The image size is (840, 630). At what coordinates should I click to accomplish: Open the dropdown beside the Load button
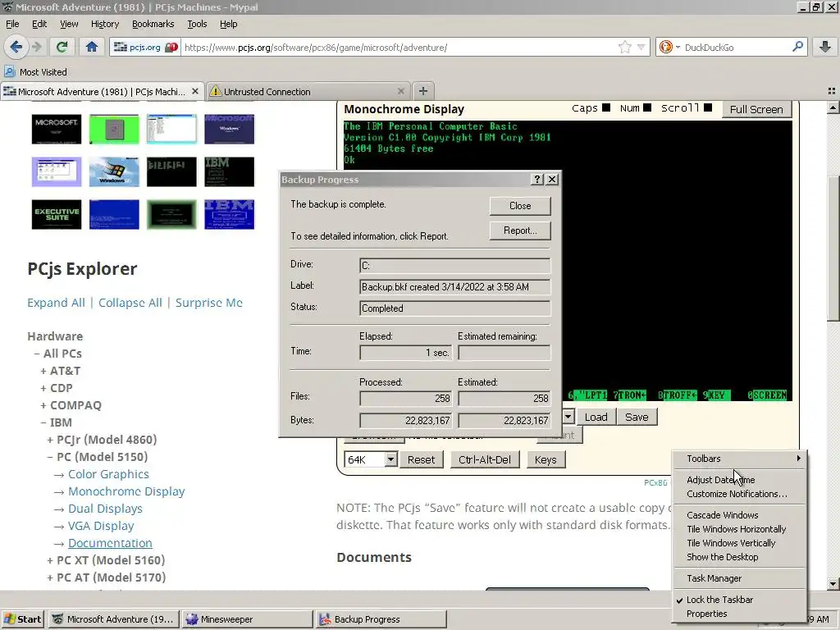pos(568,416)
